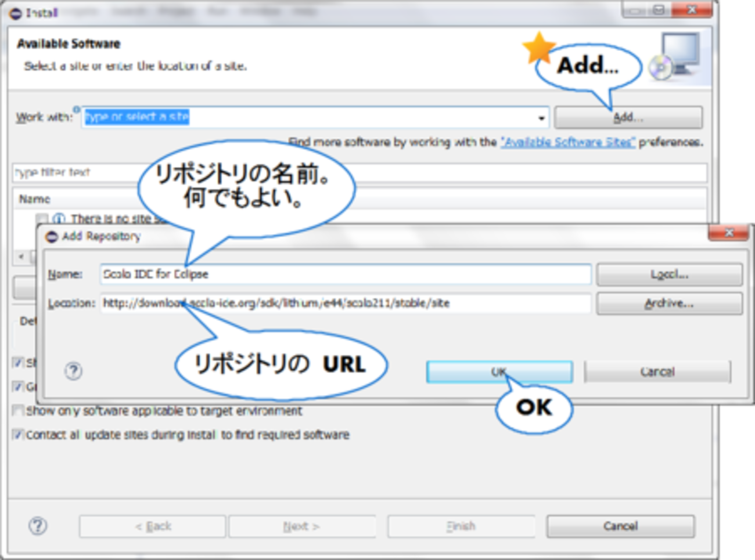Screen dimensions: 755x560
Task: Cancel the Add Repository dialog
Action: pos(657,372)
